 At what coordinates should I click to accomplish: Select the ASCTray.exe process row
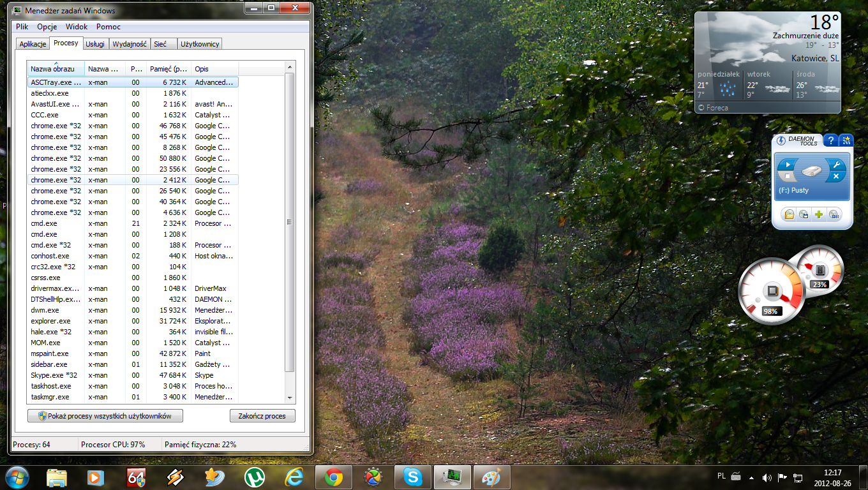pyautogui.click(x=133, y=82)
